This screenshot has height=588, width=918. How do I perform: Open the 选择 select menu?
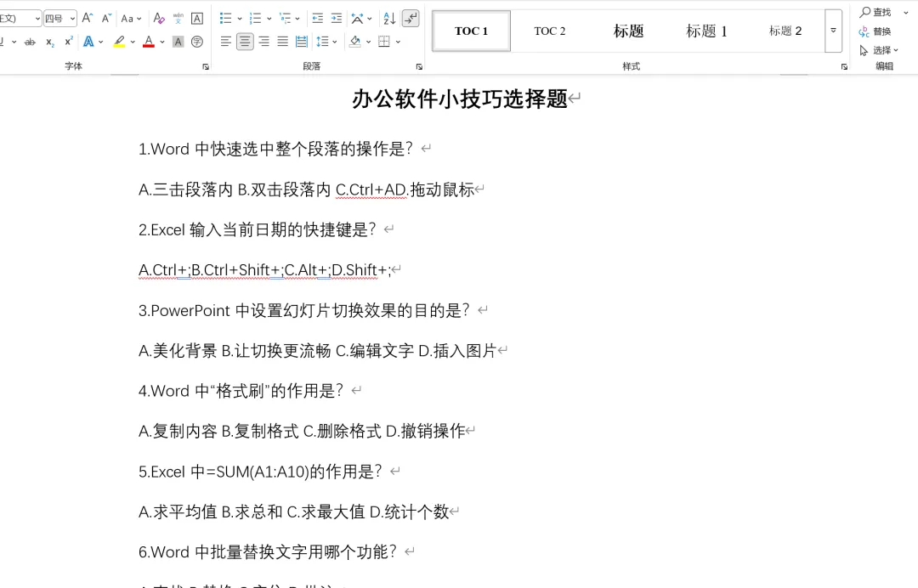pos(879,50)
